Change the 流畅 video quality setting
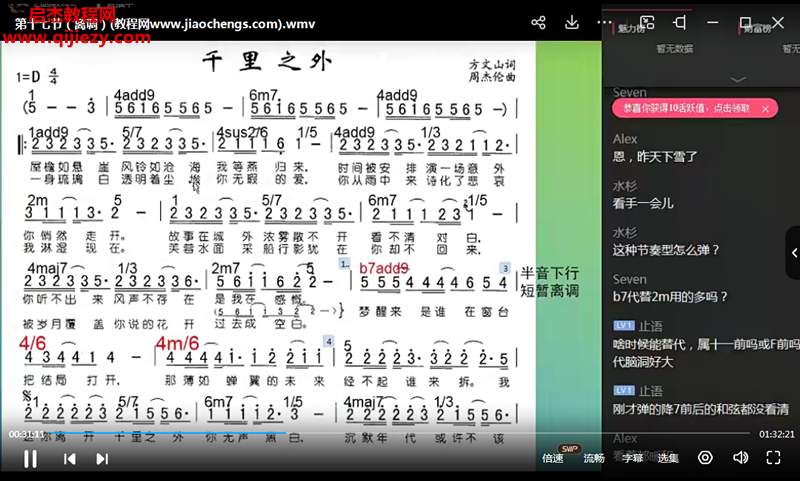800x481 pixels. [x=594, y=458]
